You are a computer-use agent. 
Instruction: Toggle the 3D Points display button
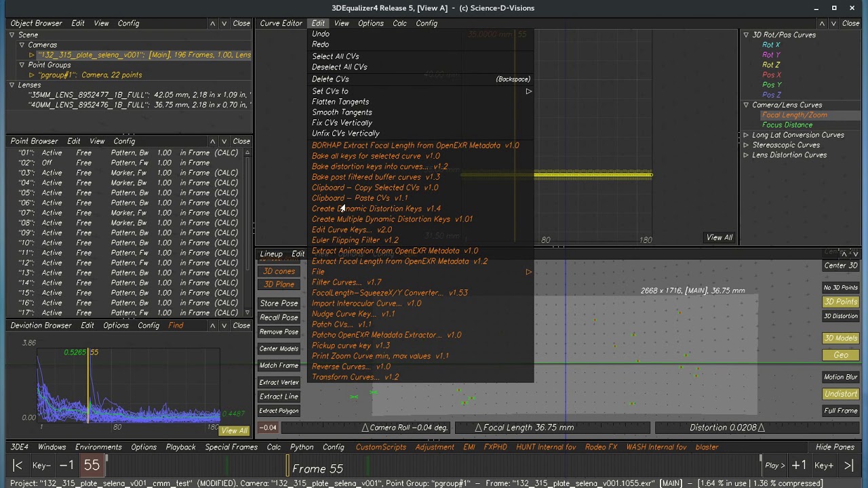(840, 302)
